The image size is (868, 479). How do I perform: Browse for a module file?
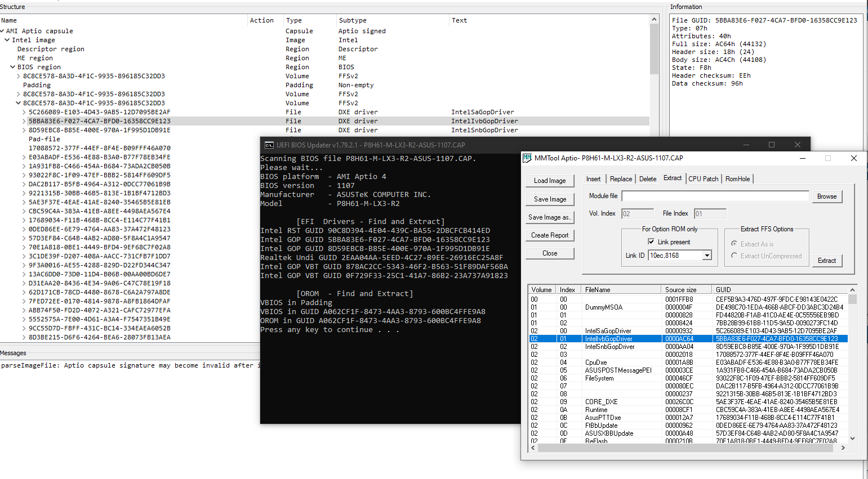coord(827,196)
